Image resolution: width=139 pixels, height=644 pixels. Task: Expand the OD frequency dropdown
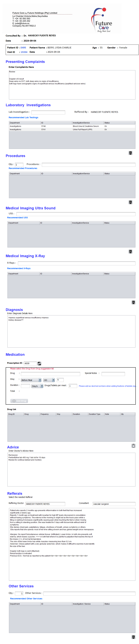click(x=49, y=380)
